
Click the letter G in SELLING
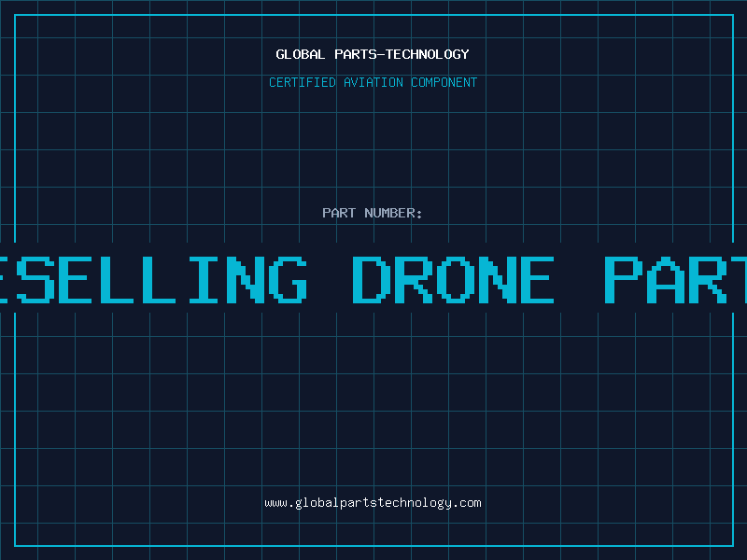point(289,279)
